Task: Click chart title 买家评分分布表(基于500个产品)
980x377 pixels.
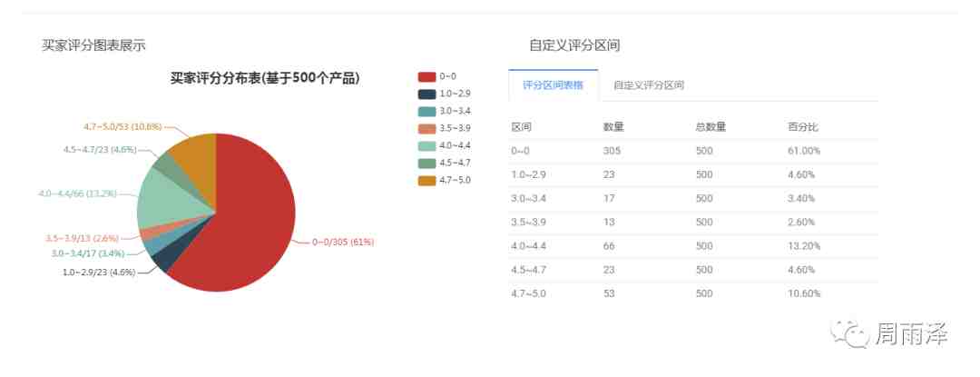Action: (265, 79)
